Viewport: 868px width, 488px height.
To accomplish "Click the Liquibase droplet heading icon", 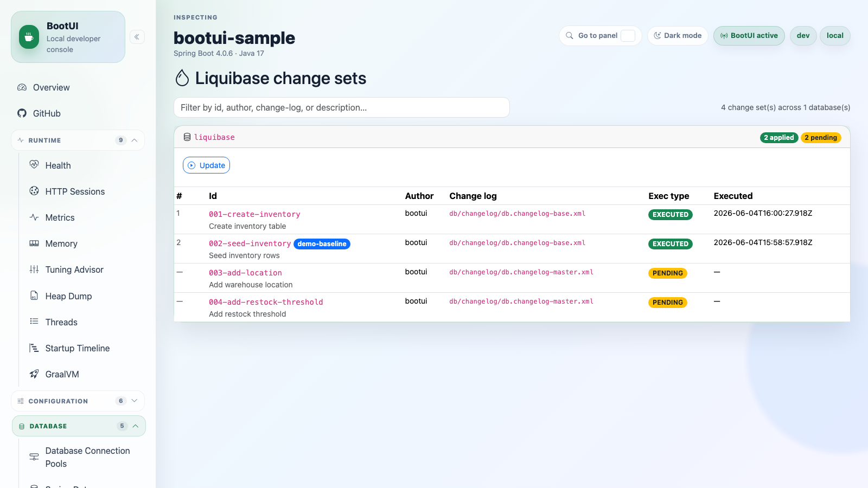I will coord(182,78).
